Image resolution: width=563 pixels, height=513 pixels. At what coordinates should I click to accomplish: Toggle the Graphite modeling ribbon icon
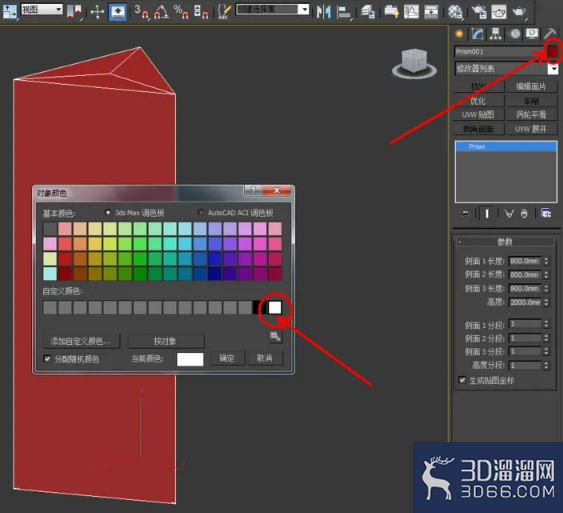[391, 11]
